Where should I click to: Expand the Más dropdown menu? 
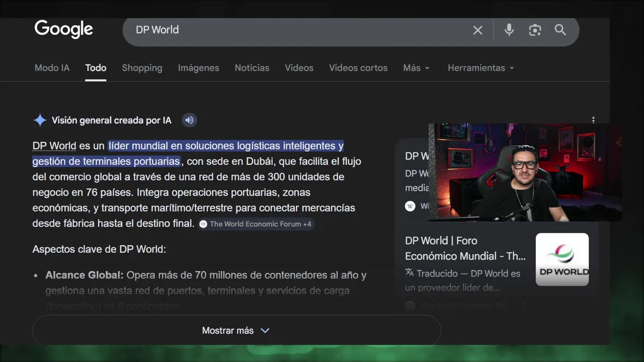(416, 68)
